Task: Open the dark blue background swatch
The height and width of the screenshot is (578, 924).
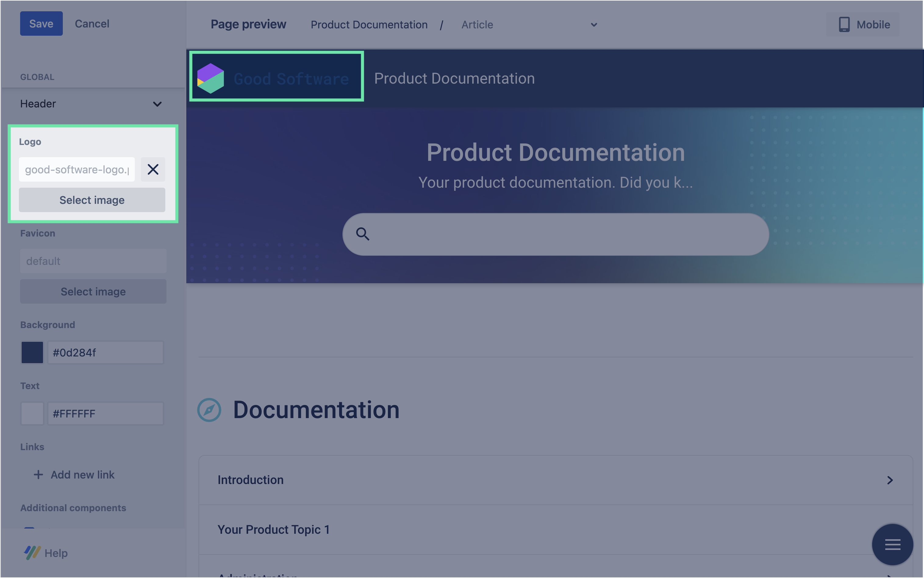Action: point(32,352)
